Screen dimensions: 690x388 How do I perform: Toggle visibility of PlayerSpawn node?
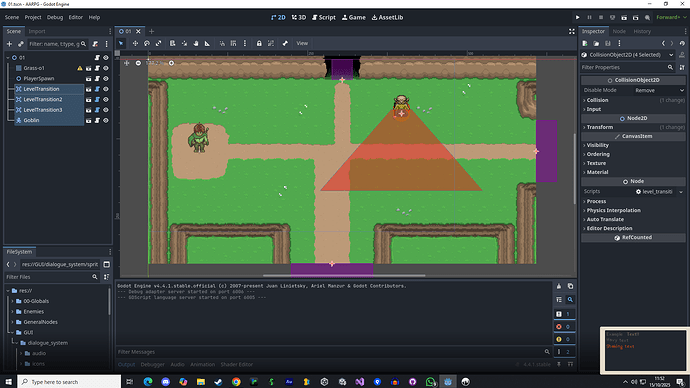(x=106, y=79)
